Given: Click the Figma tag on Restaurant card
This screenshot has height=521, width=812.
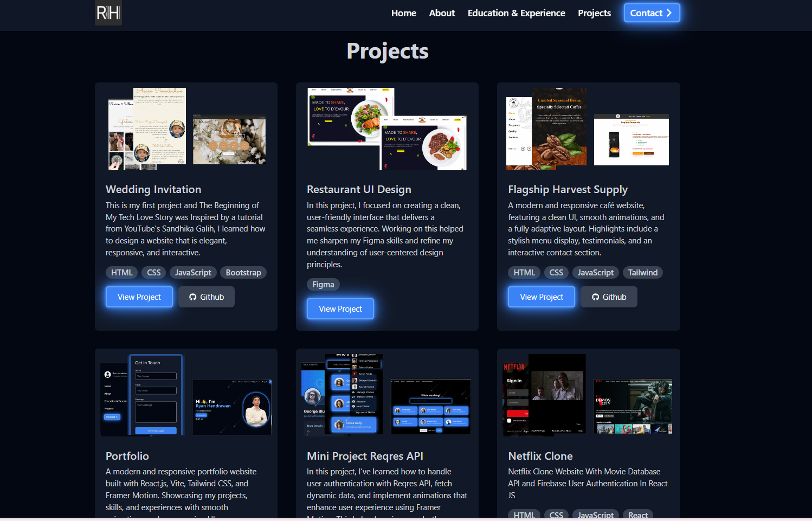Looking at the screenshot, I should 323,285.
